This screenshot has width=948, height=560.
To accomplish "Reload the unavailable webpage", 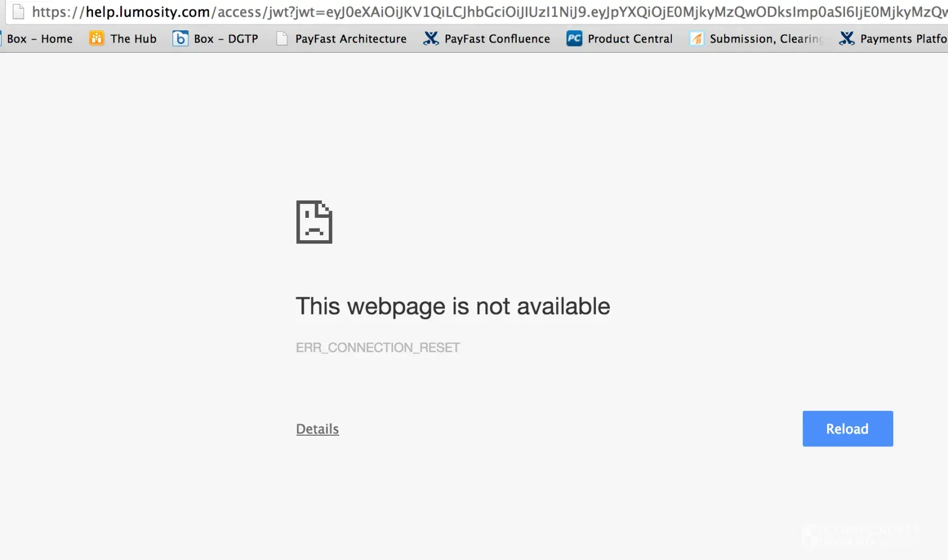I will point(848,429).
